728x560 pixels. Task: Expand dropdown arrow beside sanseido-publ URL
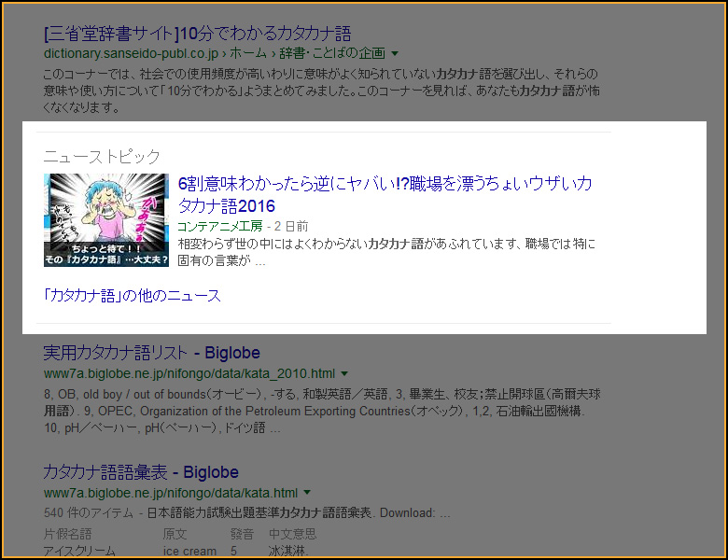point(395,54)
